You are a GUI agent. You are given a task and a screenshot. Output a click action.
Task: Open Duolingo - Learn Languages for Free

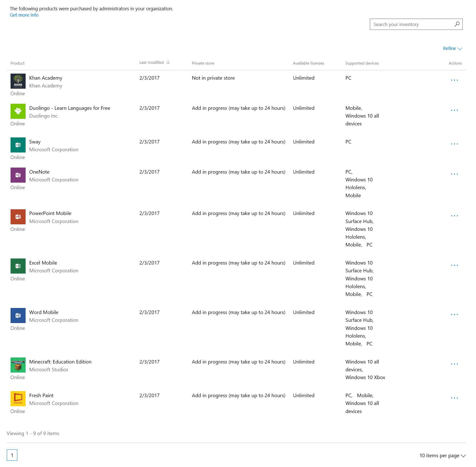[x=70, y=108]
